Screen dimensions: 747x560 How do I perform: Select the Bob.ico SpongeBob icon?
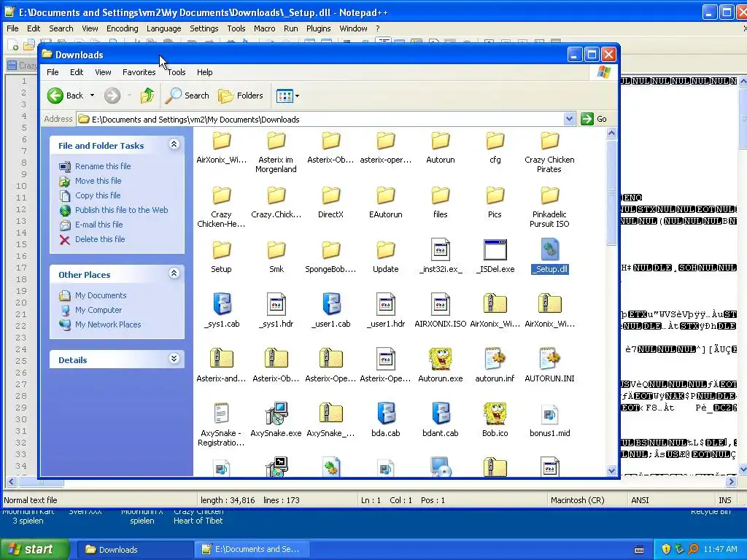click(495, 414)
